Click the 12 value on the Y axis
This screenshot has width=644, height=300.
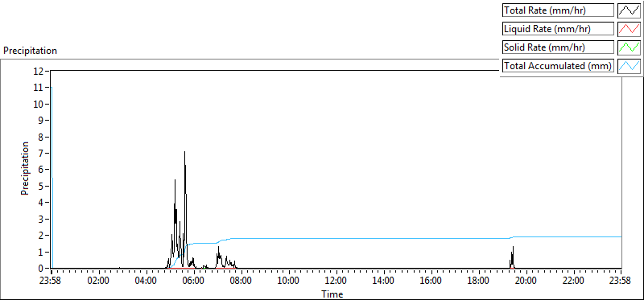(39, 71)
